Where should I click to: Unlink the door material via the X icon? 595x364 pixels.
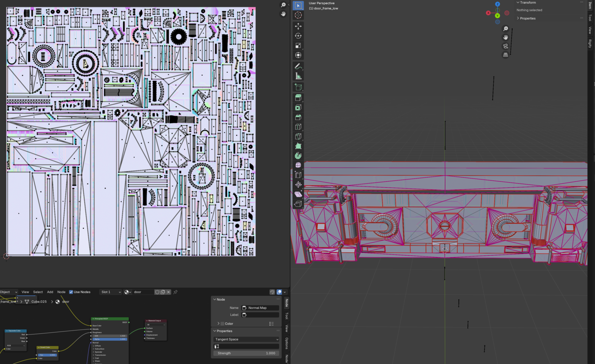click(x=168, y=292)
